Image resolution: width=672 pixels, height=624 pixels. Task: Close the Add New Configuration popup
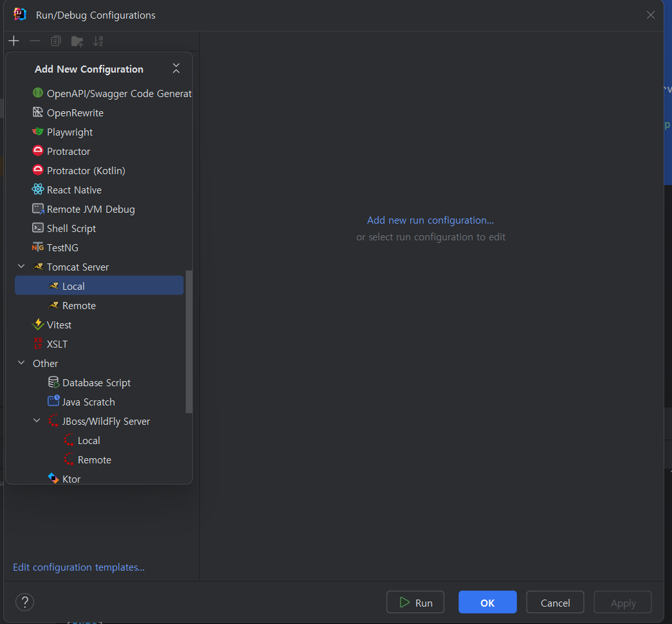click(176, 69)
